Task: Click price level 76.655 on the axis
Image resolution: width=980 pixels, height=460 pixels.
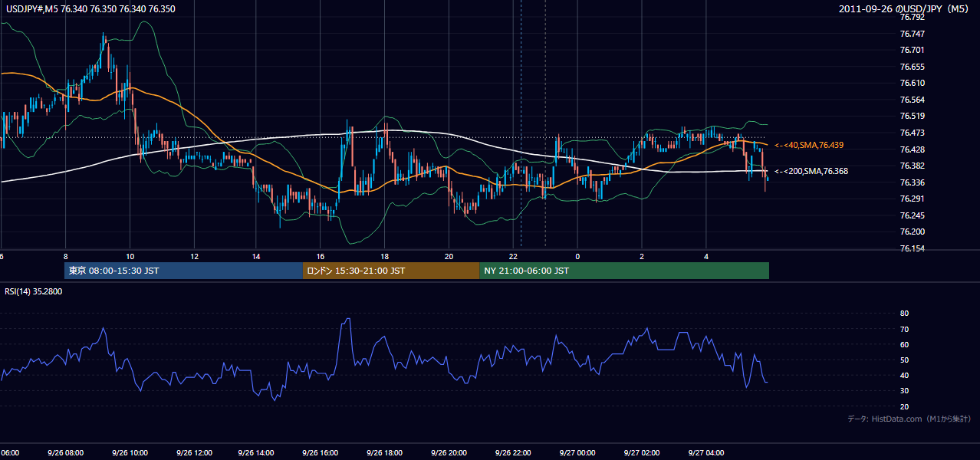Action: [x=913, y=67]
